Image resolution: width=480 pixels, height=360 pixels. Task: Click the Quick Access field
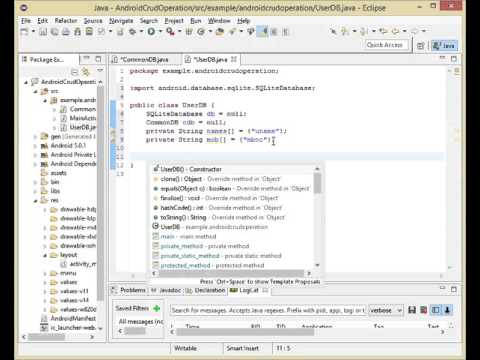click(x=386, y=45)
